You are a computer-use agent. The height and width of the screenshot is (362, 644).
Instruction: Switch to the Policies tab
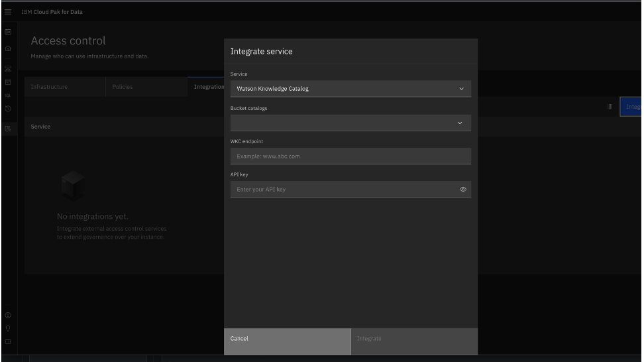pos(145,87)
